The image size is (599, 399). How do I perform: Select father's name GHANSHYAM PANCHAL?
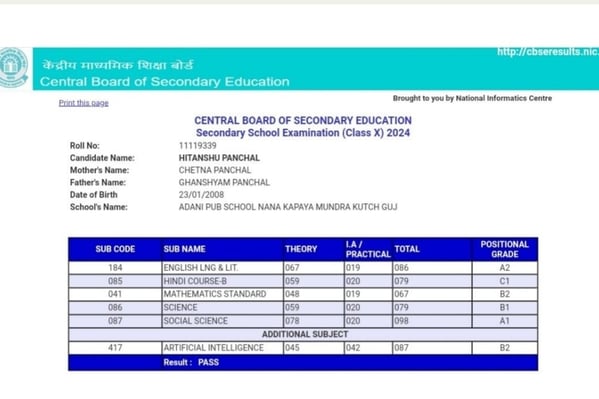(224, 182)
